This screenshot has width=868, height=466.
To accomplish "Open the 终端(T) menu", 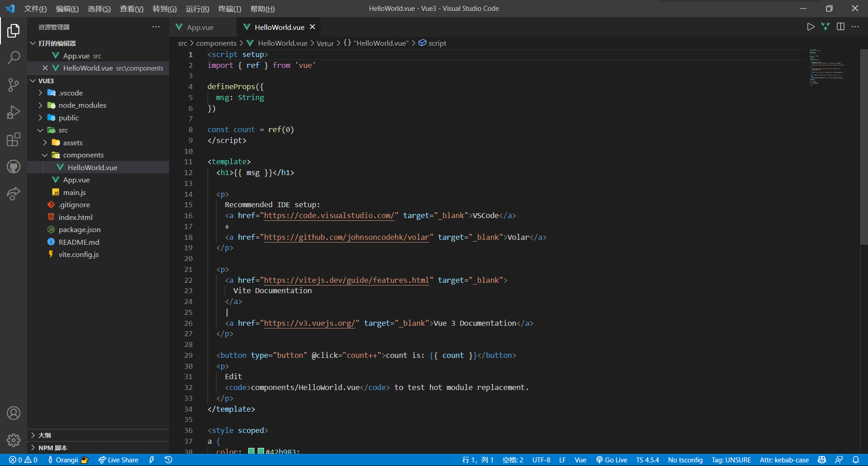I will click(230, 9).
